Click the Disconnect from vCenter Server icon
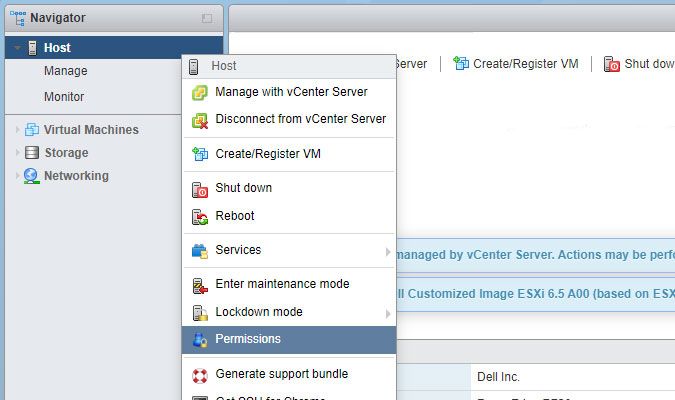 (x=199, y=119)
